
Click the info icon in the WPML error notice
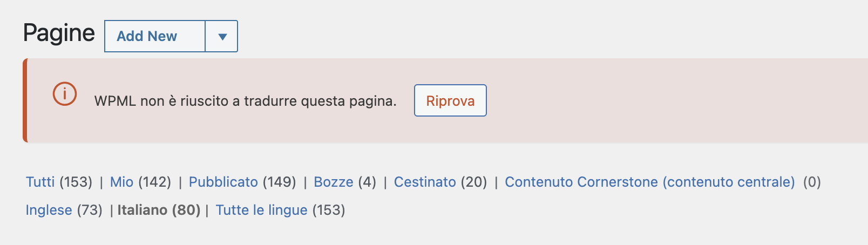pyautogui.click(x=65, y=94)
